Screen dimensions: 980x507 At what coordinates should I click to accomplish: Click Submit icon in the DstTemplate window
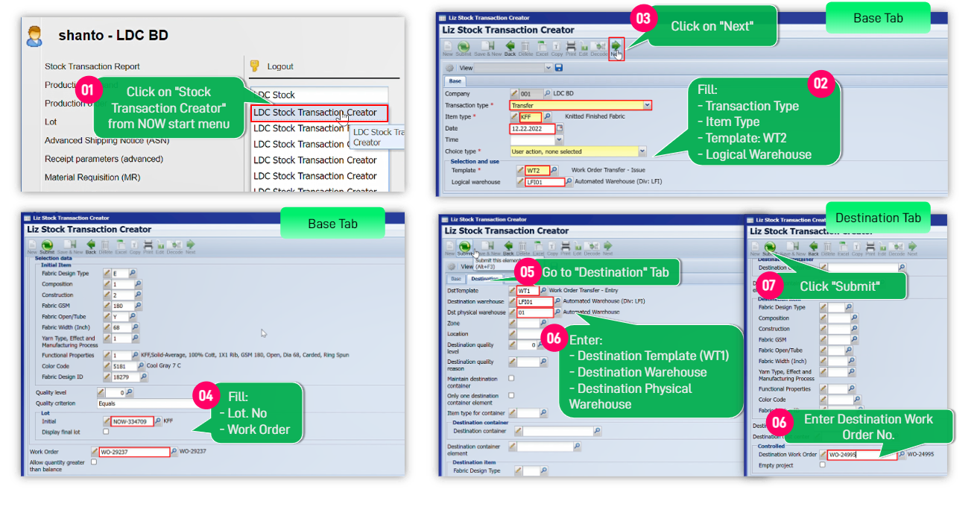click(x=464, y=247)
